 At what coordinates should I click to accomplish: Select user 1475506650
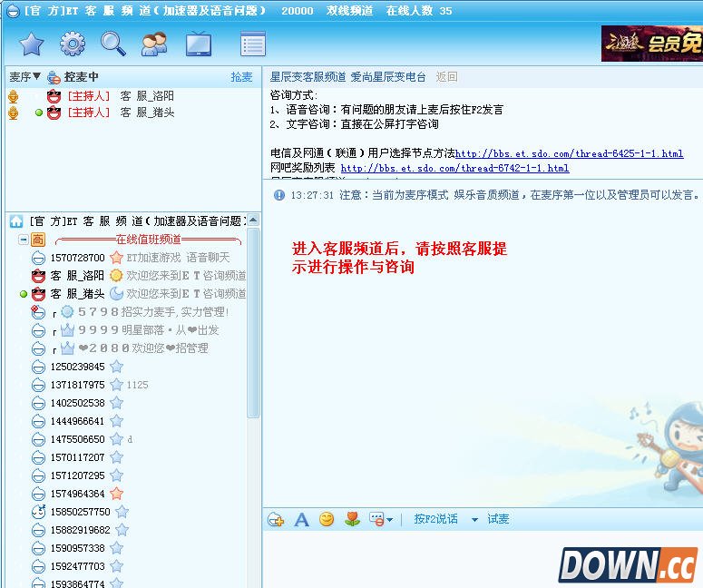pyautogui.click(x=77, y=439)
